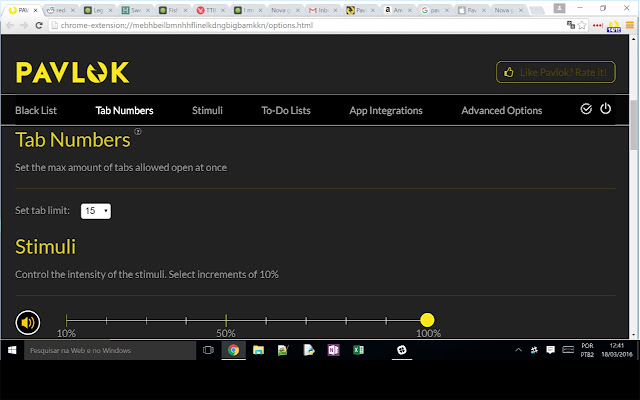Click the thumbs-up icon in rate button

point(509,72)
